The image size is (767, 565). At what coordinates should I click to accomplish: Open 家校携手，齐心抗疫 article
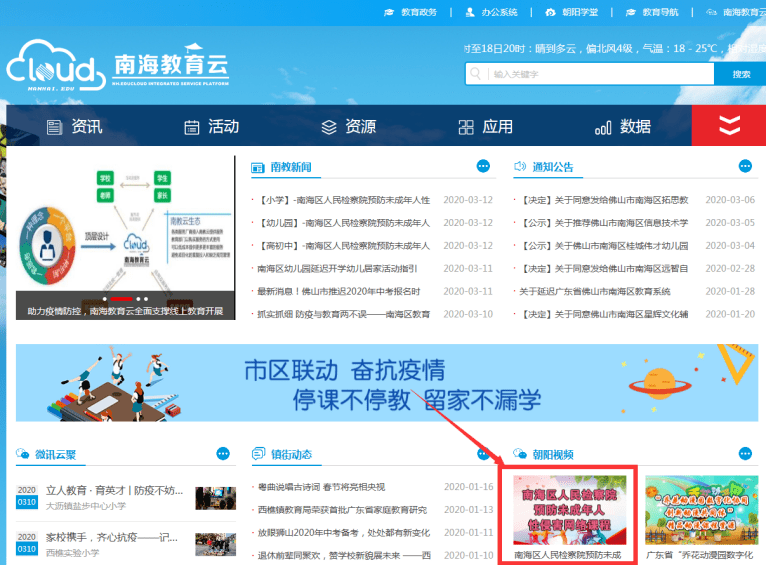click(112, 537)
